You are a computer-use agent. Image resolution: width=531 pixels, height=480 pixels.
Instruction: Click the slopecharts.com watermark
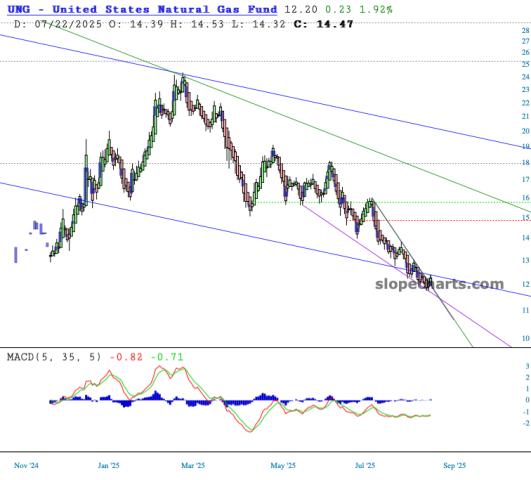440,284
